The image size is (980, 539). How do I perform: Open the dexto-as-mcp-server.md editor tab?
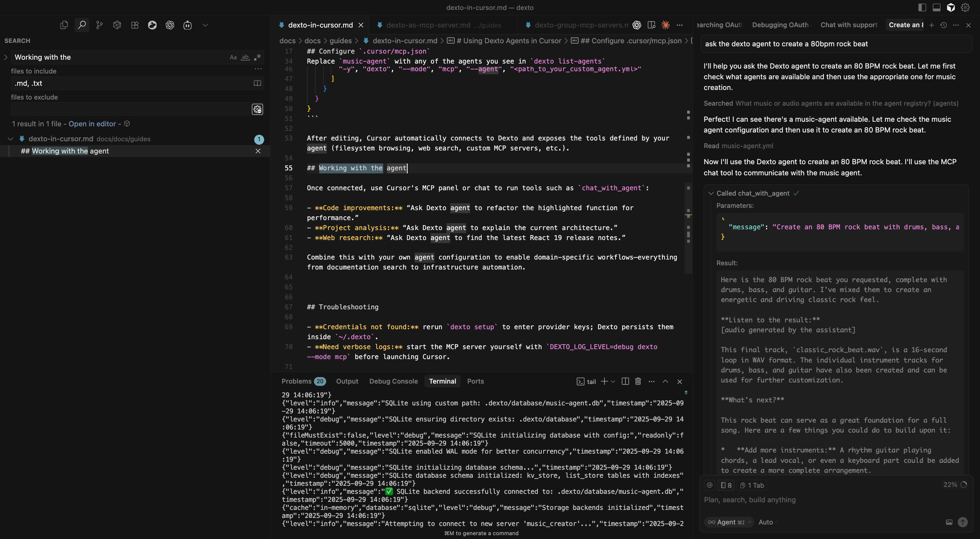(428, 25)
